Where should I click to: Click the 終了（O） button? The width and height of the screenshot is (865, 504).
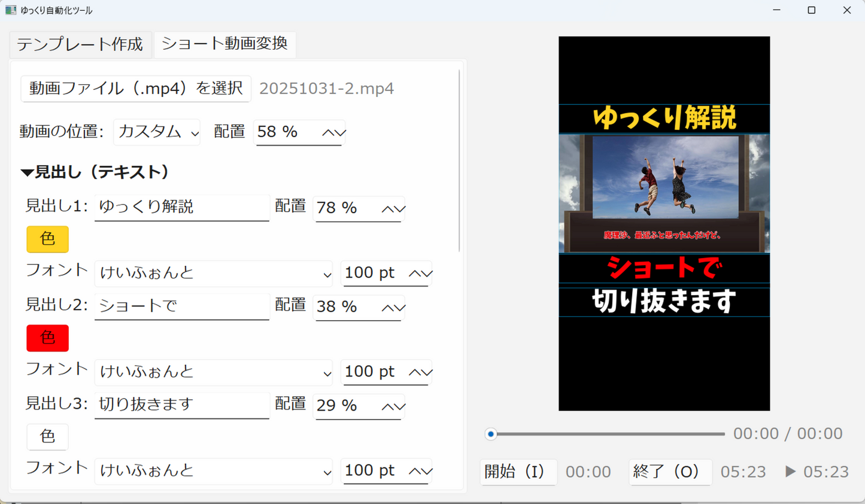pyautogui.click(x=670, y=472)
